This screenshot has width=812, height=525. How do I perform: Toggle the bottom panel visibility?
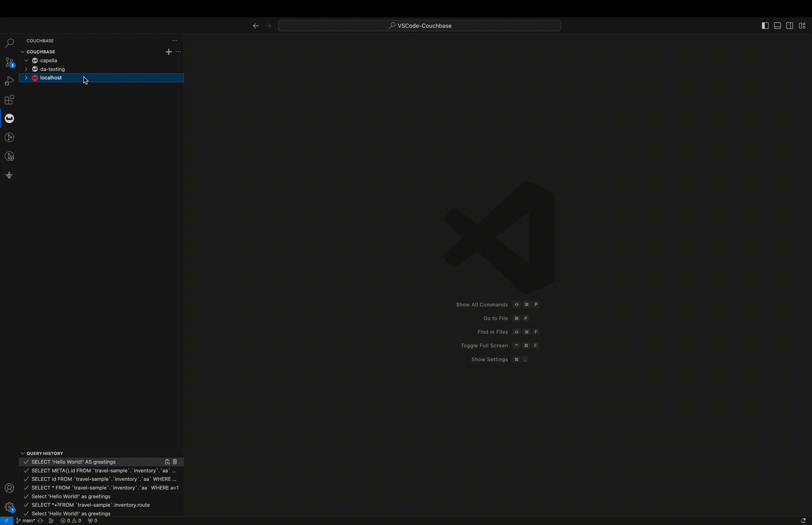(777, 26)
